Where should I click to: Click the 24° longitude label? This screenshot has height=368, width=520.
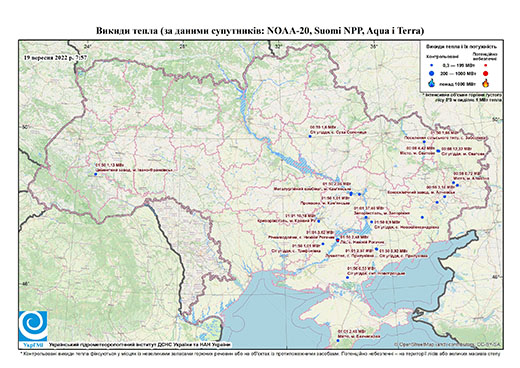pos(88,46)
